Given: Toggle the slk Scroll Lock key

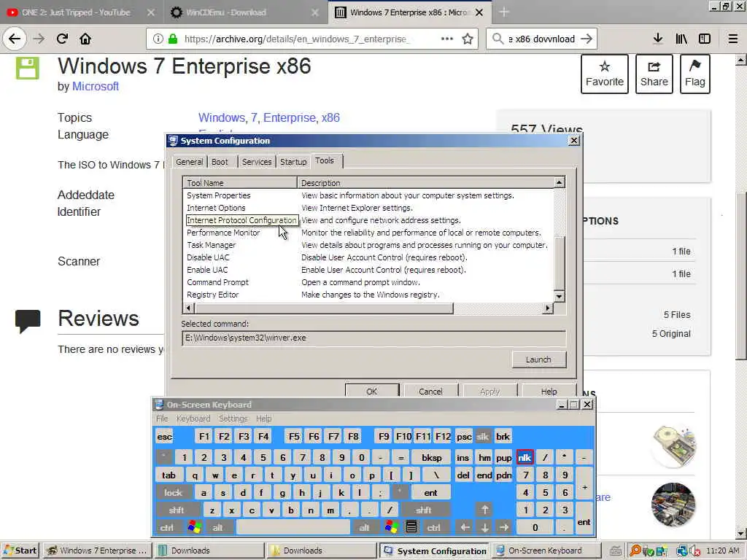Looking at the screenshot, I should coord(483,437).
